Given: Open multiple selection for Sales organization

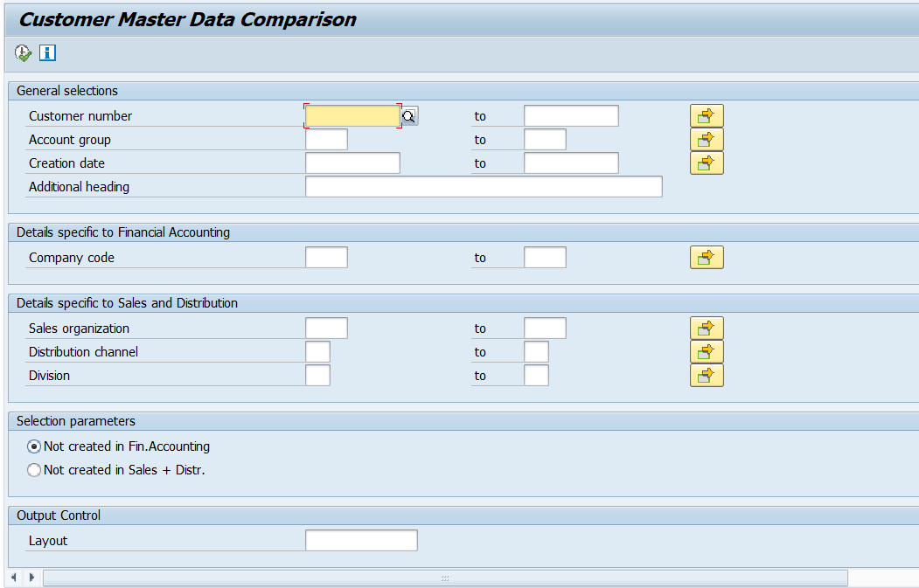Looking at the screenshot, I should (x=707, y=328).
